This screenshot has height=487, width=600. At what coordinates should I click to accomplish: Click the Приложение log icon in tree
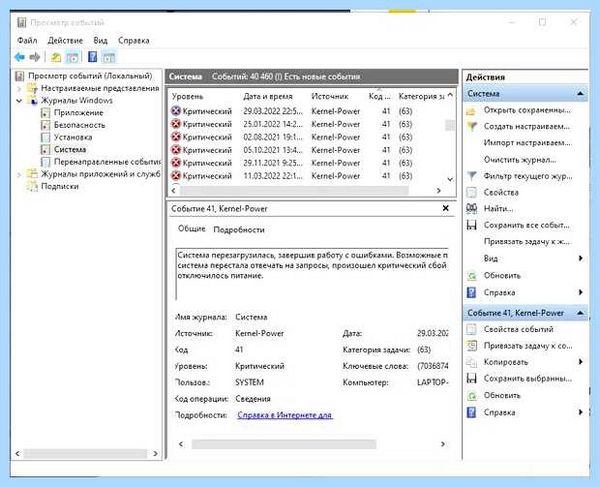46,113
